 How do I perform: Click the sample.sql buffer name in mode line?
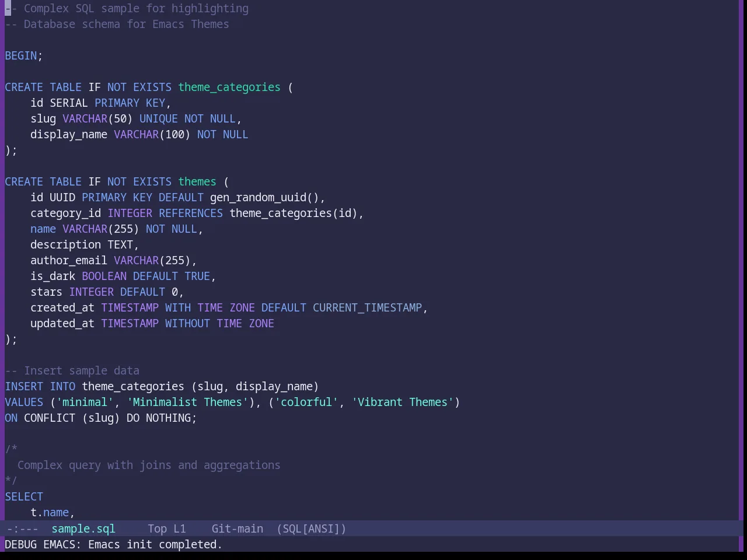pyautogui.click(x=83, y=528)
